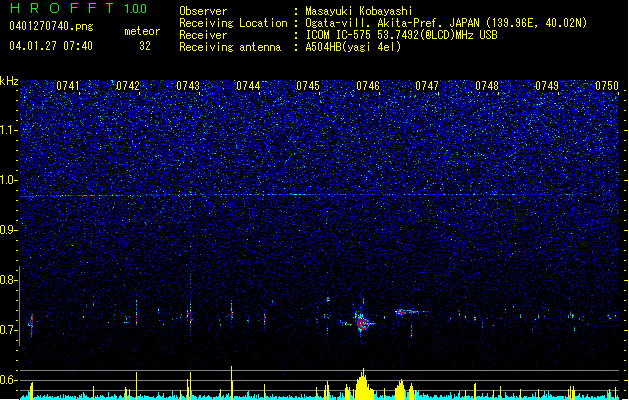Click the 0747 time marker
Image resolution: width=629 pixels, height=400 pixels.
(x=427, y=86)
